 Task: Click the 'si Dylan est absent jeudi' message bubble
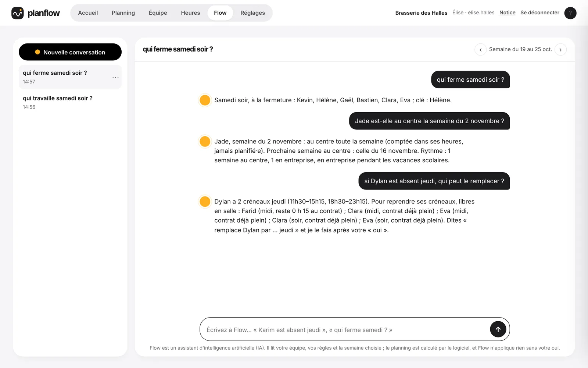click(434, 181)
